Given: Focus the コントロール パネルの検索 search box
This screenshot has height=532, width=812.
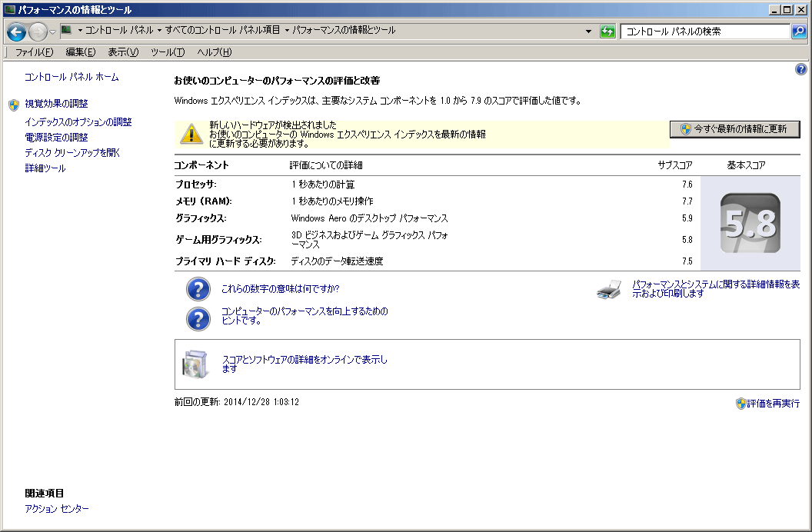Looking at the screenshot, I should point(705,32).
